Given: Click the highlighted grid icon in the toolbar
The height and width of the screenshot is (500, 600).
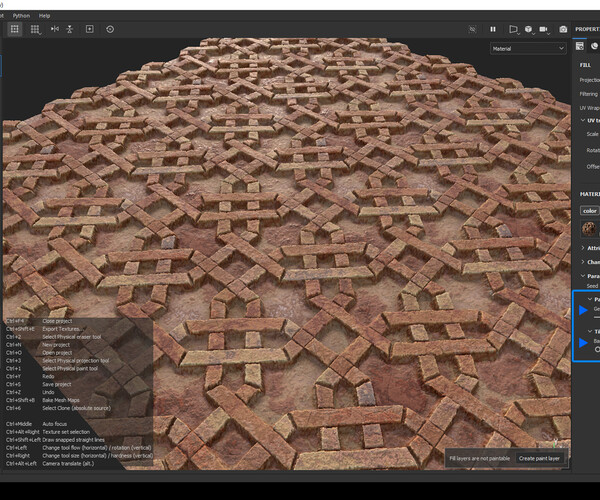Looking at the screenshot, I should [x=15, y=29].
